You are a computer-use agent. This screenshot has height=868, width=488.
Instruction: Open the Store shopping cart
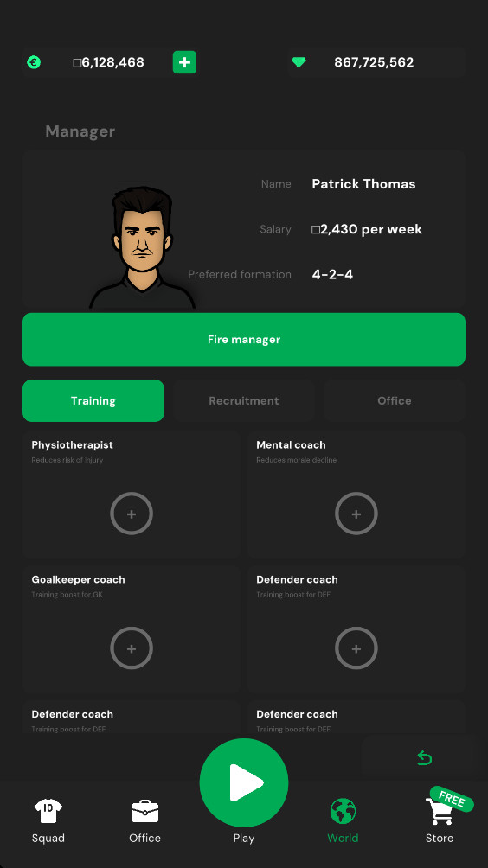440,812
